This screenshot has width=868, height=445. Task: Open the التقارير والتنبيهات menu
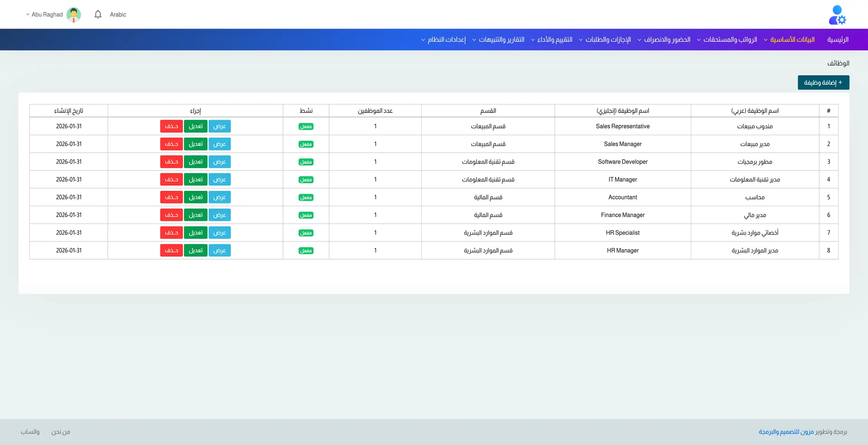[x=501, y=40]
